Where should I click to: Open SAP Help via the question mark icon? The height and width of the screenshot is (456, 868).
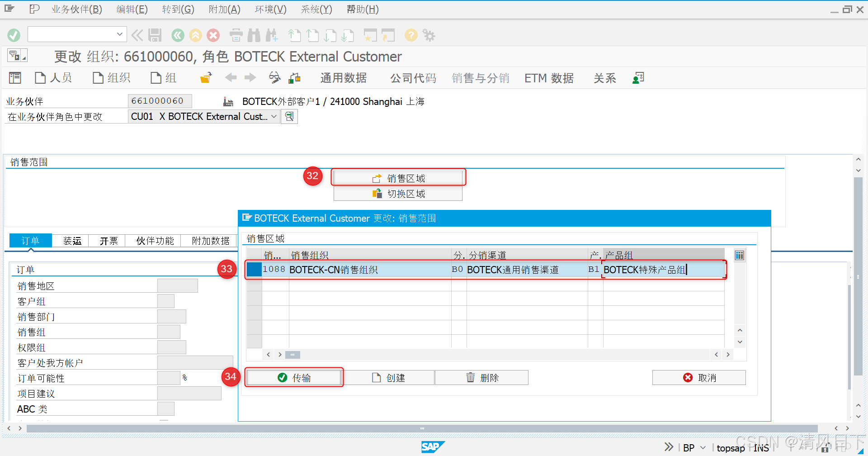point(410,35)
